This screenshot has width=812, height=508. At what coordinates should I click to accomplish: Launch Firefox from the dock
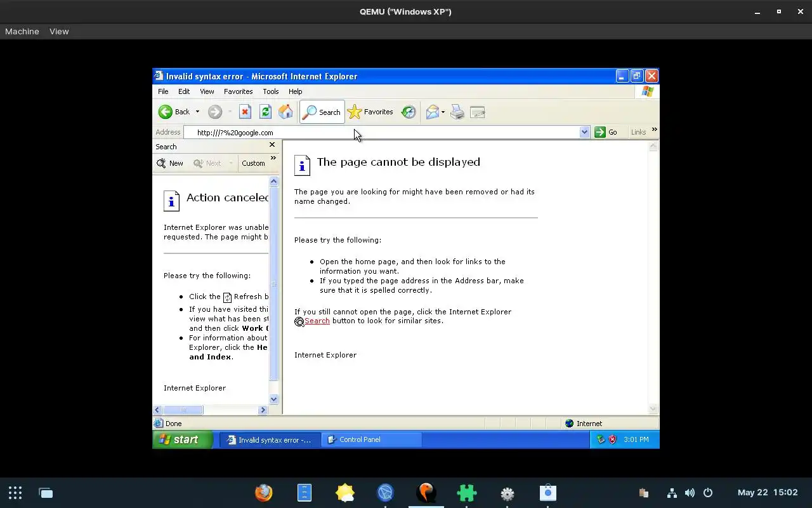(x=264, y=493)
